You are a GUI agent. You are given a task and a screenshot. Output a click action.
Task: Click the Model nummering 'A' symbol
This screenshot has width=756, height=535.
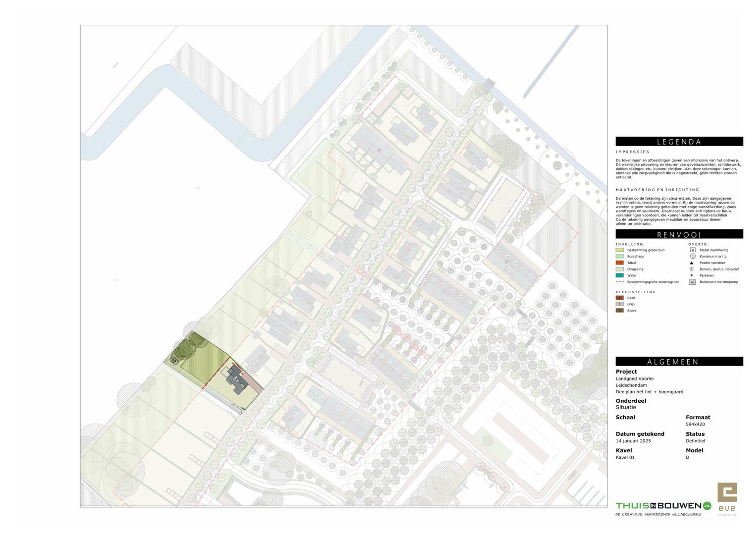(692, 250)
